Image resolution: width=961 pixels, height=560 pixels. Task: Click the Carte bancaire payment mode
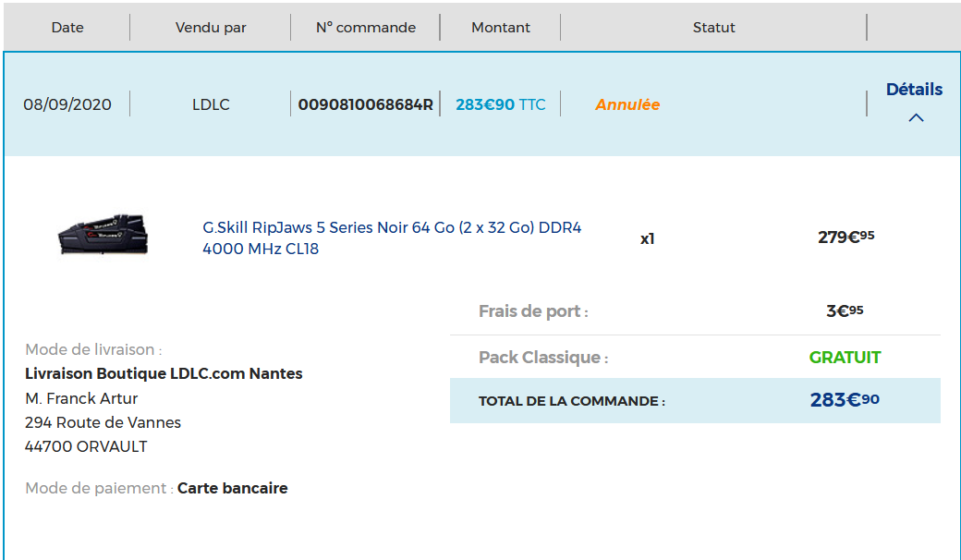coord(232,488)
